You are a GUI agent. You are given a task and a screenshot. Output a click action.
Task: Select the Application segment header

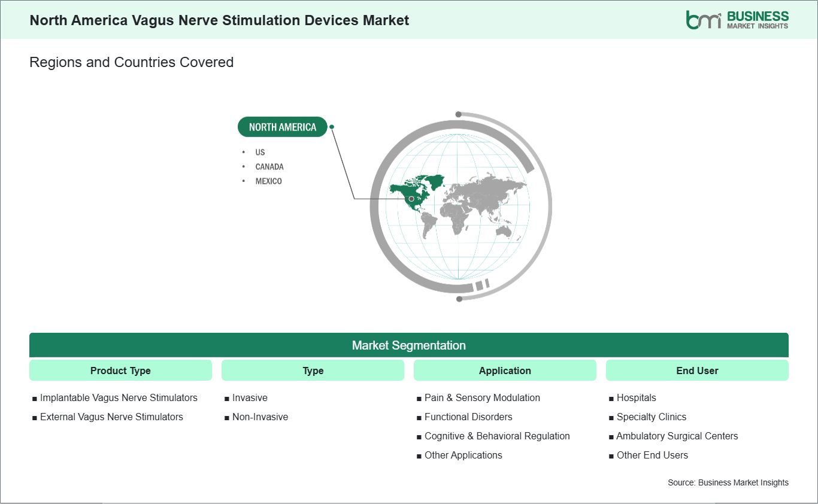click(505, 371)
